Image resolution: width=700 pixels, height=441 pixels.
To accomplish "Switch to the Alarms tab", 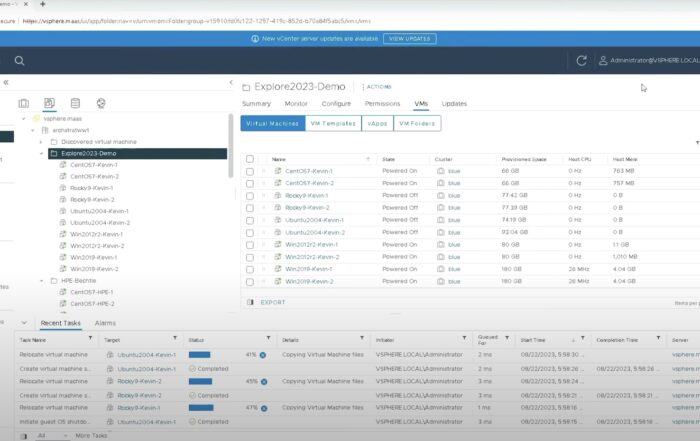I will [x=105, y=323].
